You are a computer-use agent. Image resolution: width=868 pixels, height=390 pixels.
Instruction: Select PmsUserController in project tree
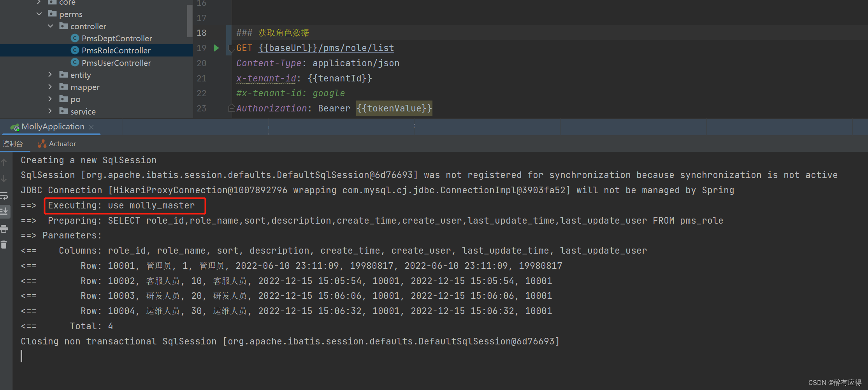tap(116, 63)
